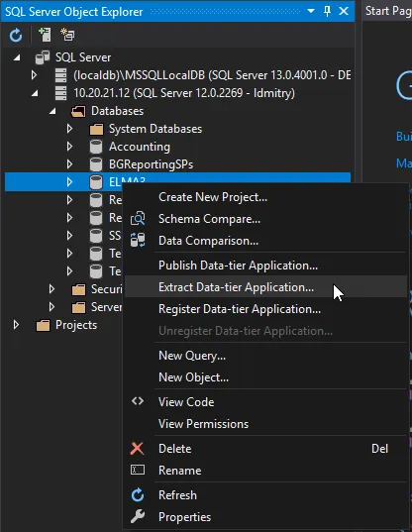Choose View Permissions from context menu
The image size is (412, 532).
coord(265,424)
